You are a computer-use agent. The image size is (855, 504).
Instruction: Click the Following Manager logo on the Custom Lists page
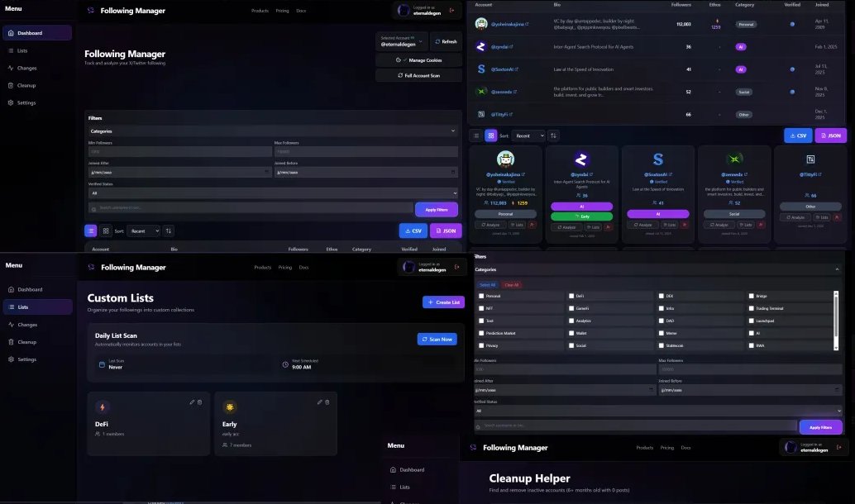tap(91, 267)
